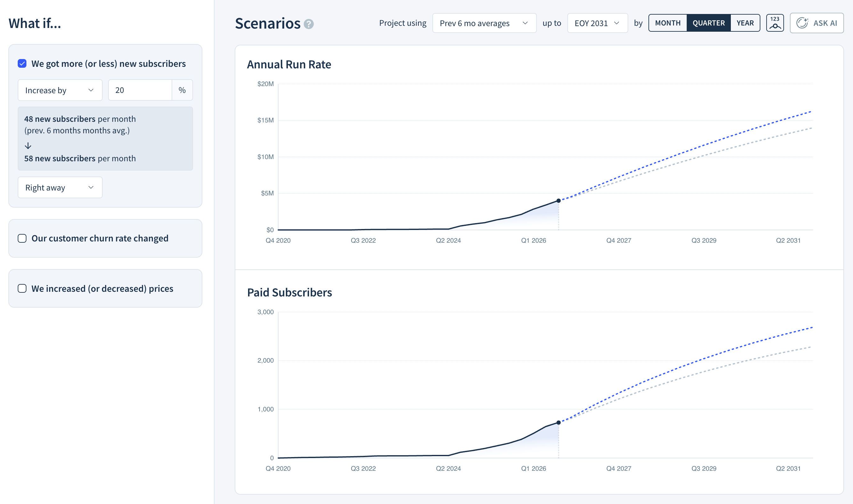Click 'Q3 2029' label under Paid Subscribers chart
The image size is (853, 504).
coord(704,469)
